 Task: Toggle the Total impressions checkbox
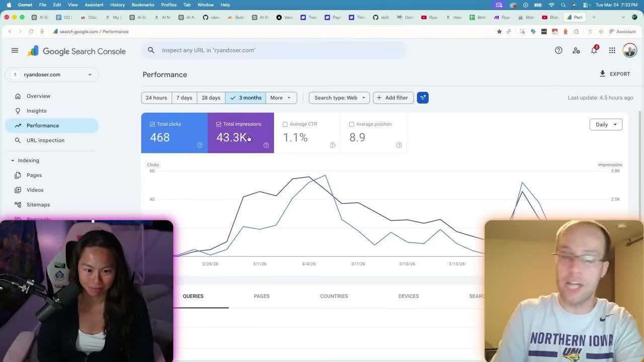pos(218,124)
